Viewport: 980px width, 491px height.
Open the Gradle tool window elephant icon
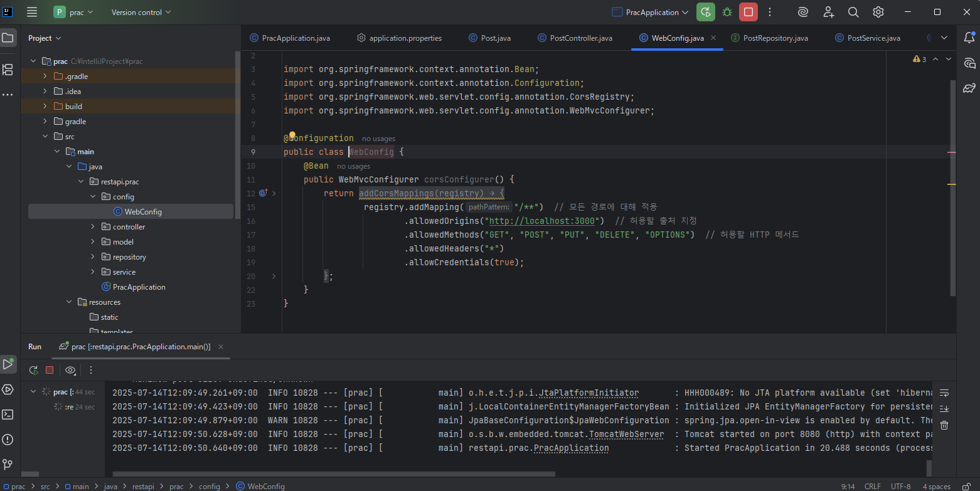coord(969,88)
